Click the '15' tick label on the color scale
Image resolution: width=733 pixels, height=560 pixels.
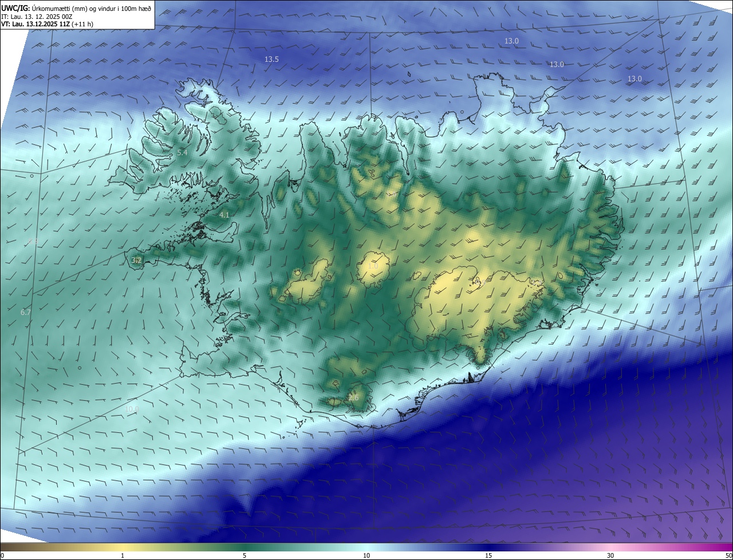point(488,555)
